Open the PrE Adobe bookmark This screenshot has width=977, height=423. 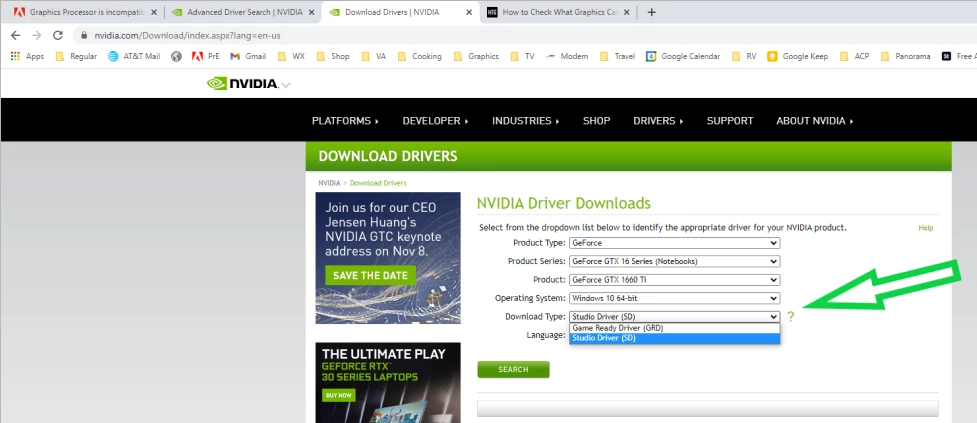tap(206, 56)
